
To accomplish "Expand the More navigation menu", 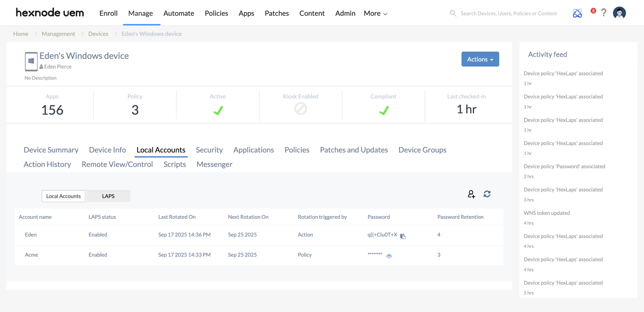I will point(375,13).
